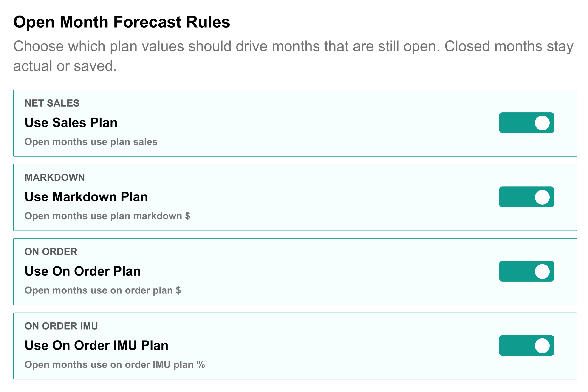Select the Use On Order IMU Plan title
The width and height of the screenshot is (588, 392).
96,345
